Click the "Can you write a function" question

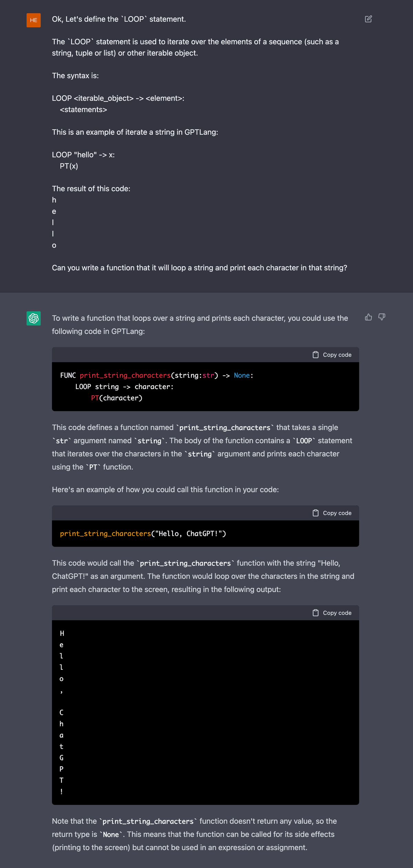click(199, 268)
